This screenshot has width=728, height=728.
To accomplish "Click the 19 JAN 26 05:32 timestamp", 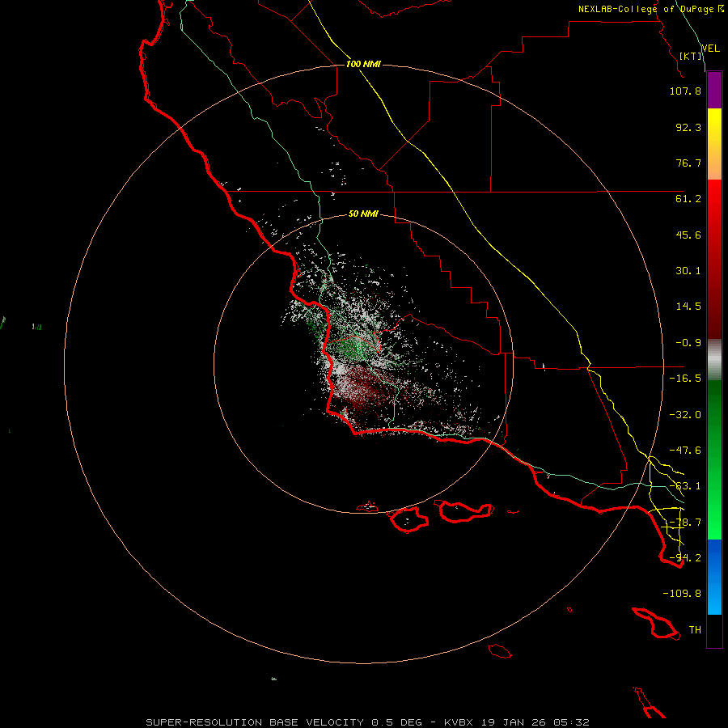I will tap(535, 722).
